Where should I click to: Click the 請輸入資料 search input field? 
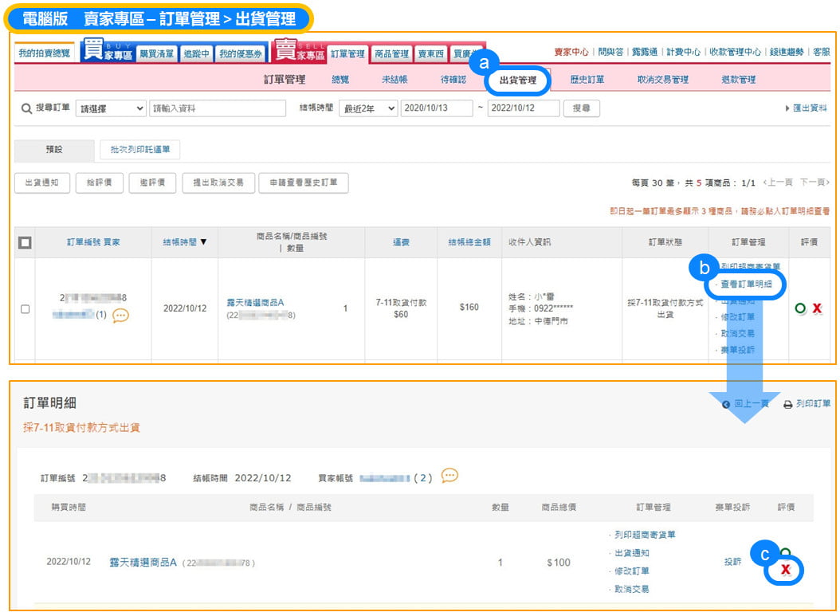point(217,108)
